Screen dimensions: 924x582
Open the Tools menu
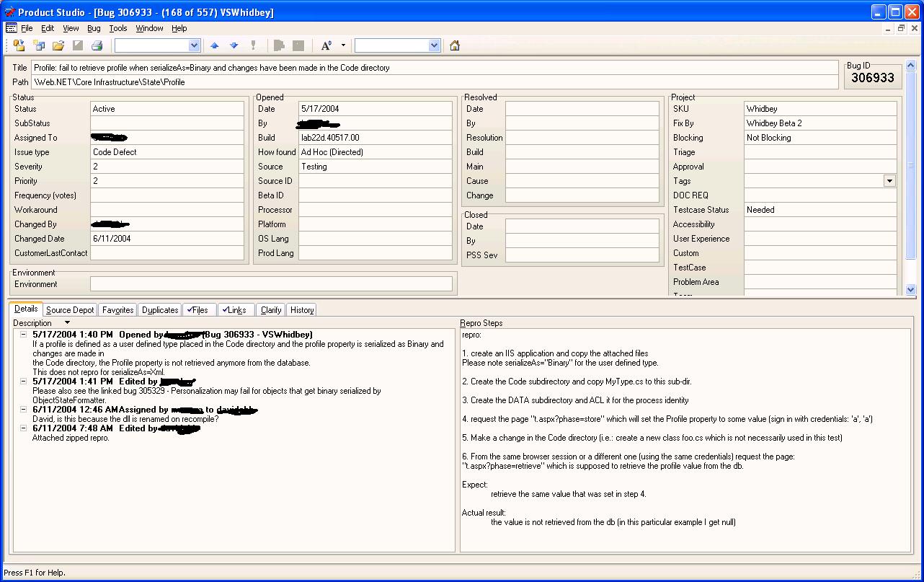pyautogui.click(x=118, y=28)
